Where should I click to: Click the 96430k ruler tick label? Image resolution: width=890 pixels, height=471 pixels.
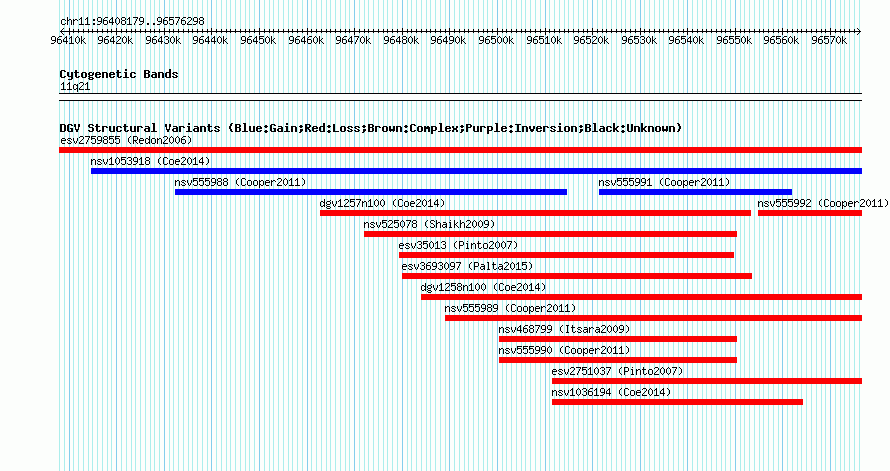163,40
